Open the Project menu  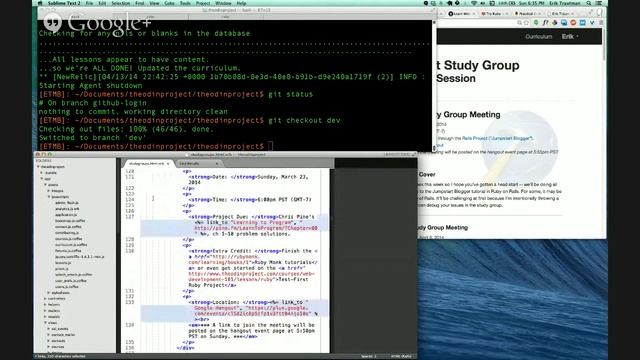pyautogui.click(x=203, y=3)
